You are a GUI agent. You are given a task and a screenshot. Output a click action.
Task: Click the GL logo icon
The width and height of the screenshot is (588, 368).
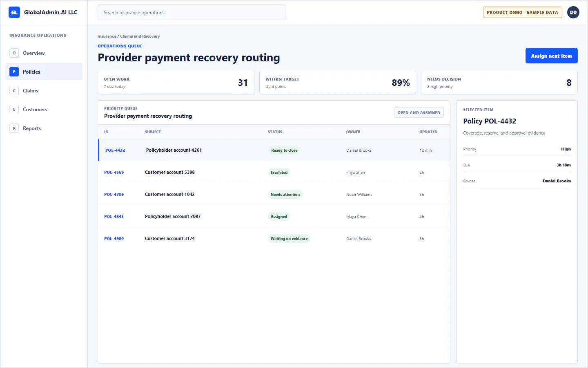pos(14,12)
